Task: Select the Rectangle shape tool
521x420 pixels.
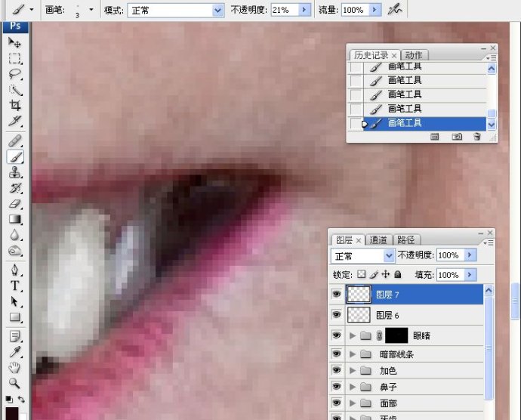Action: 14,317
